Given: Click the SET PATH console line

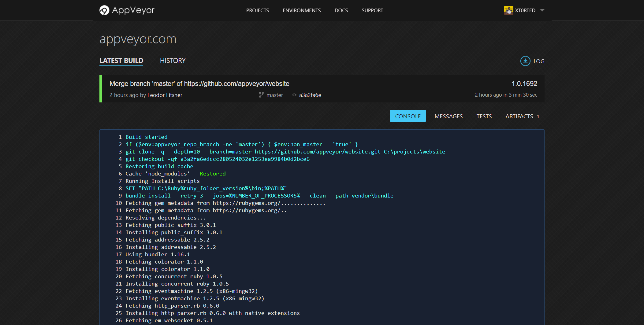Looking at the screenshot, I should point(206,188).
